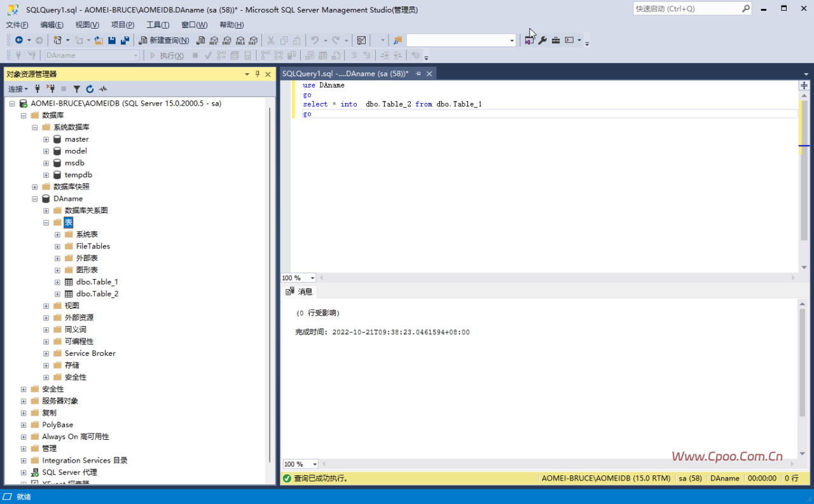Open a Database Engine Query from toolbar icon
This screenshot has height=504, width=814.
pos(201,40)
